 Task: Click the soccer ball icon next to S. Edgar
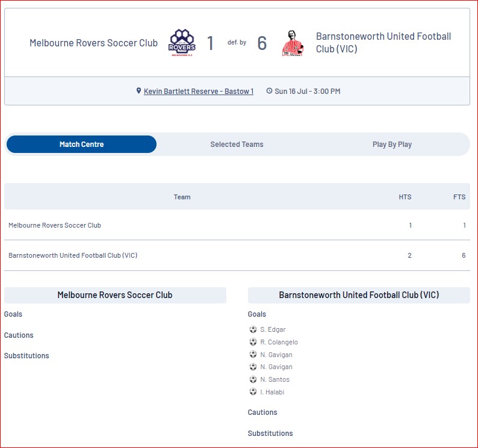tap(253, 329)
